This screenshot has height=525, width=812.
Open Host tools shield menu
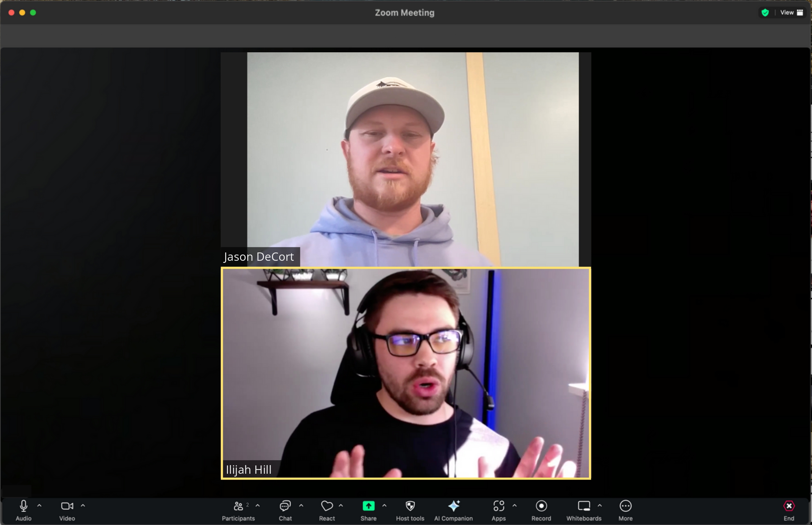pos(410,510)
